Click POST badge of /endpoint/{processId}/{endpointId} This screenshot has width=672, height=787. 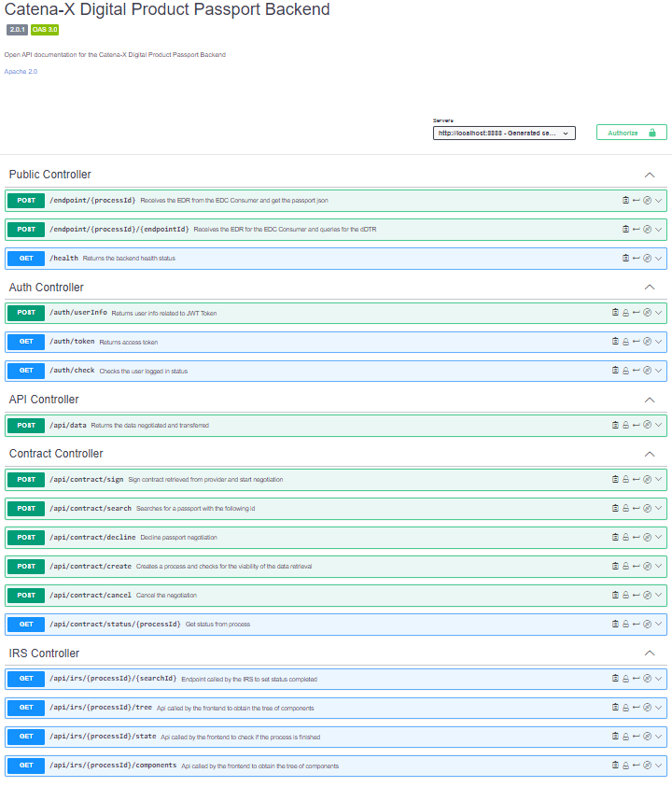26,229
